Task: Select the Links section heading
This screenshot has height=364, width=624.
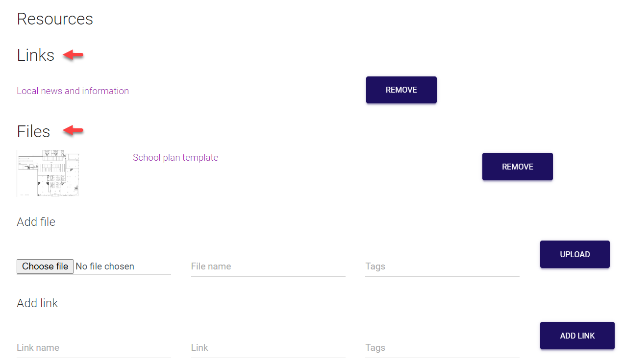Action: click(35, 55)
